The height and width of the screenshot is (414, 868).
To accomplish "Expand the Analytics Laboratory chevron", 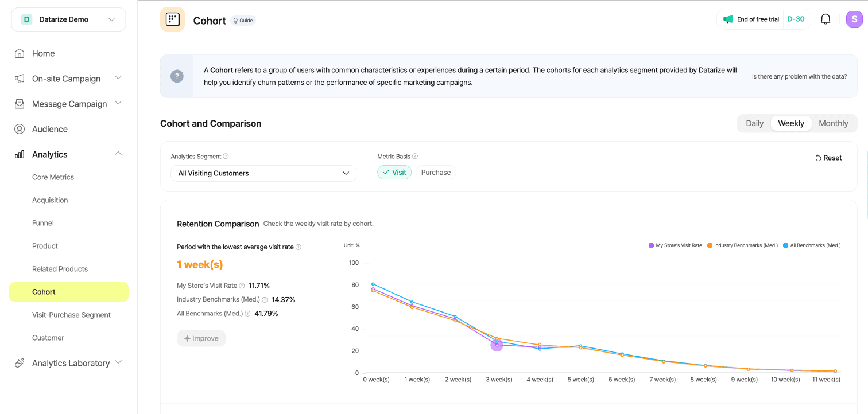I will 118,362.
